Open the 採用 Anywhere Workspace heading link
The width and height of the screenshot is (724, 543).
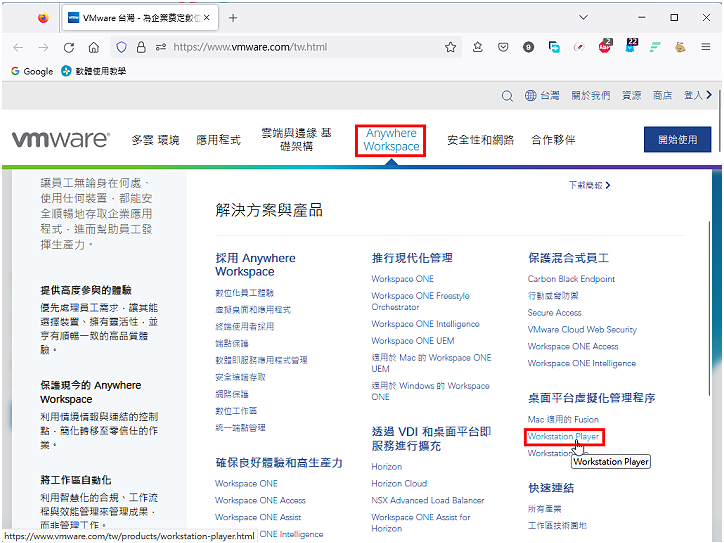point(255,265)
